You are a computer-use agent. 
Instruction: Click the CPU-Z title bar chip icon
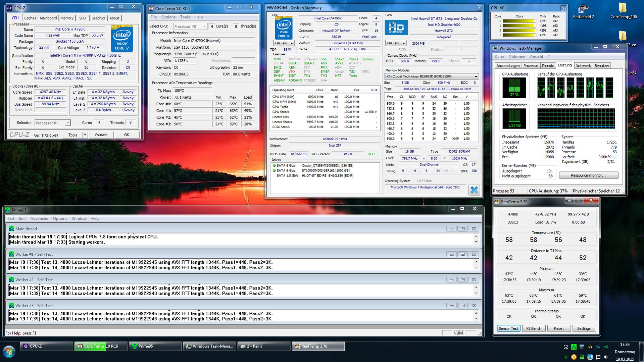pos(9,8)
